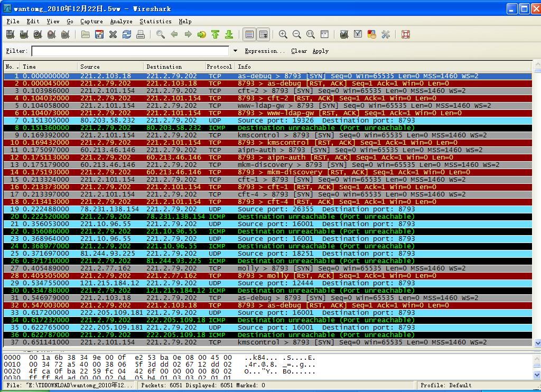Click in the Filter text field

click(130, 51)
